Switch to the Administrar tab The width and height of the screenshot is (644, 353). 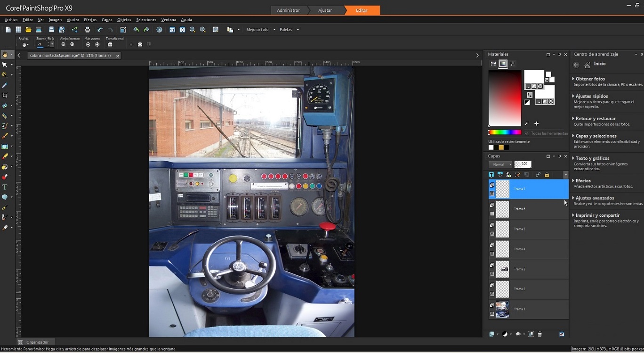[288, 10]
